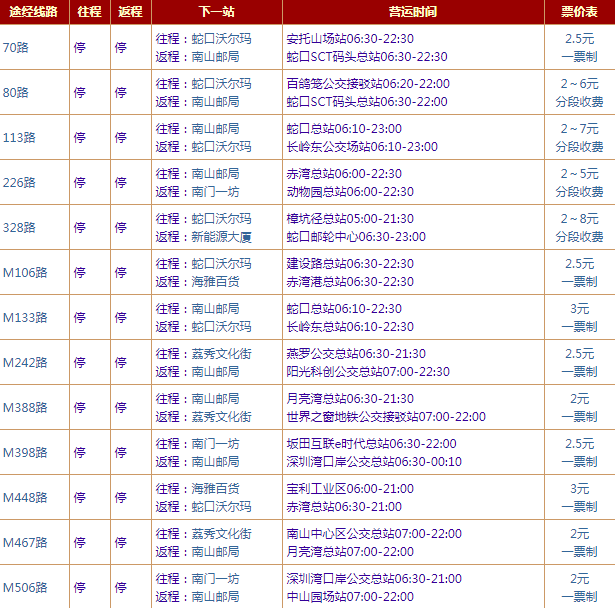The height and width of the screenshot is (608, 615).
Task: Open the 70路 route link
Action: coord(16,47)
